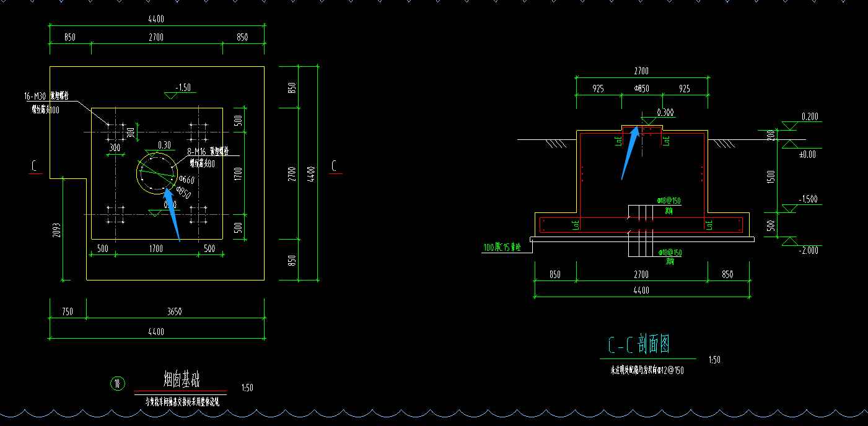Click the 750 dimension text

tap(67, 312)
